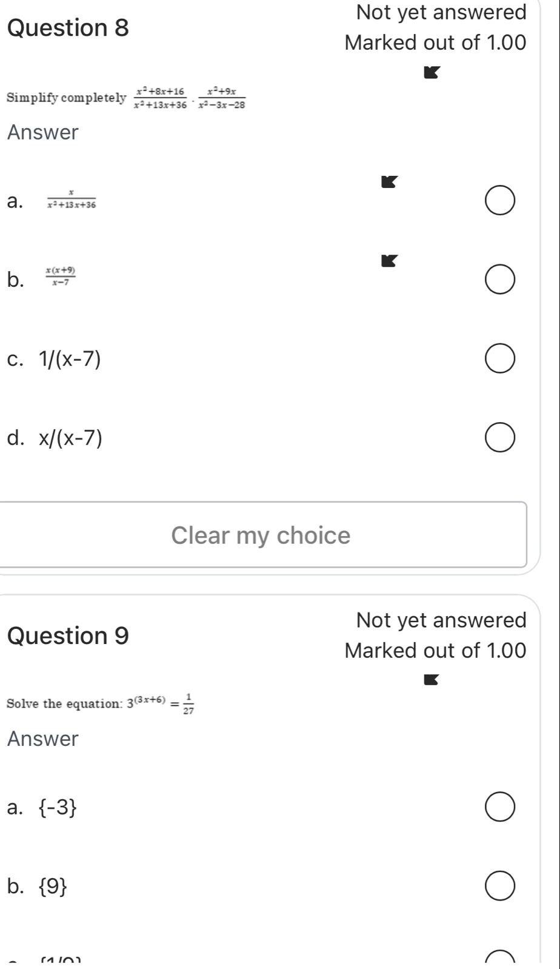The image size is (560, 969).
Task: Click the fraction text of Question 8 option a
Action: (x=72, y=200)
